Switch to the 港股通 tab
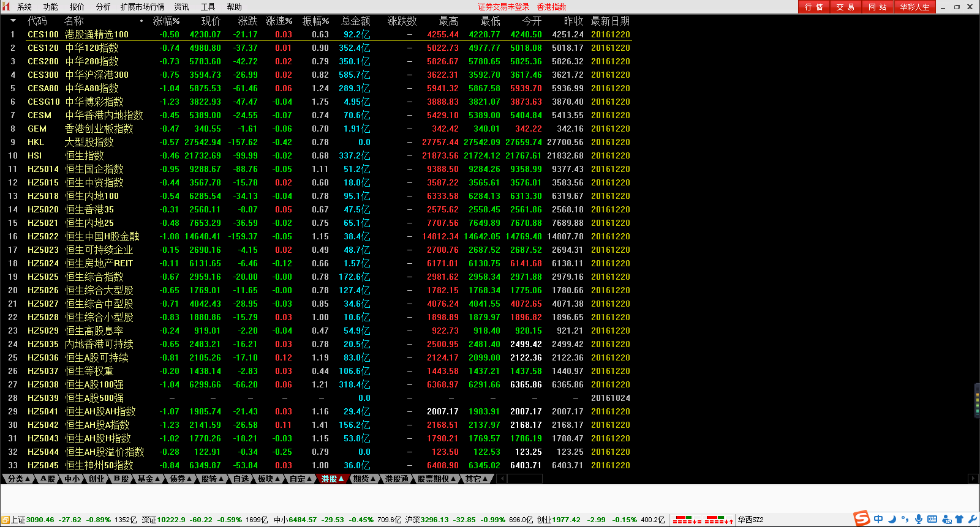 (396, 479)
